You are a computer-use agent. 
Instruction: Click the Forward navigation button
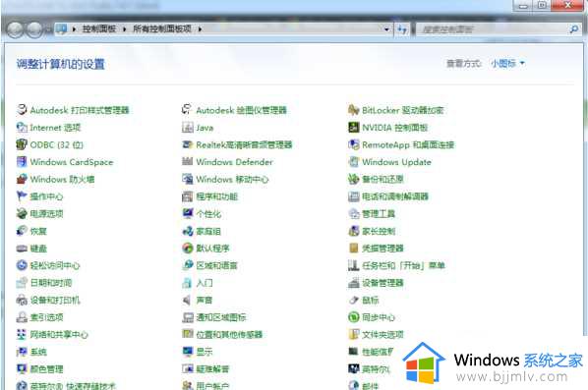34,29
